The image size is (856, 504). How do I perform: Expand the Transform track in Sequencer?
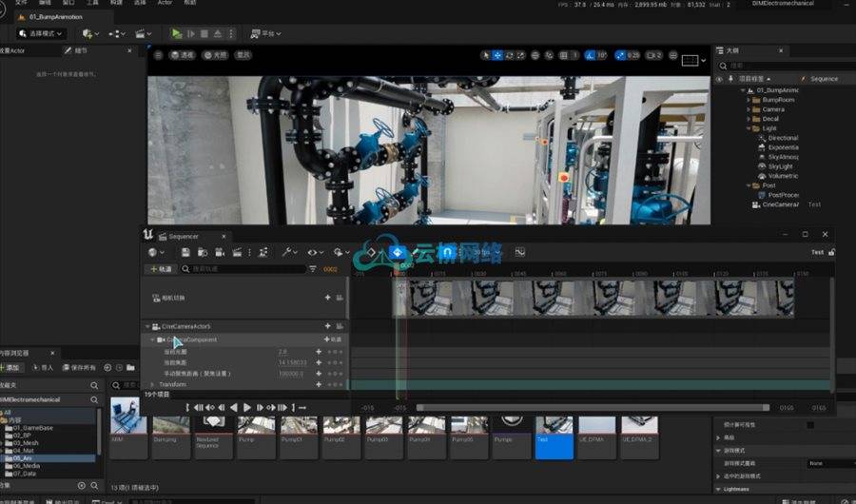pos(152,384)
